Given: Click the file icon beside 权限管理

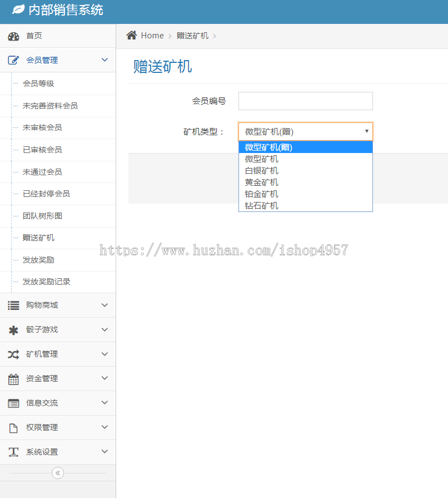Looking at the screenshot, I should point(13,428).
